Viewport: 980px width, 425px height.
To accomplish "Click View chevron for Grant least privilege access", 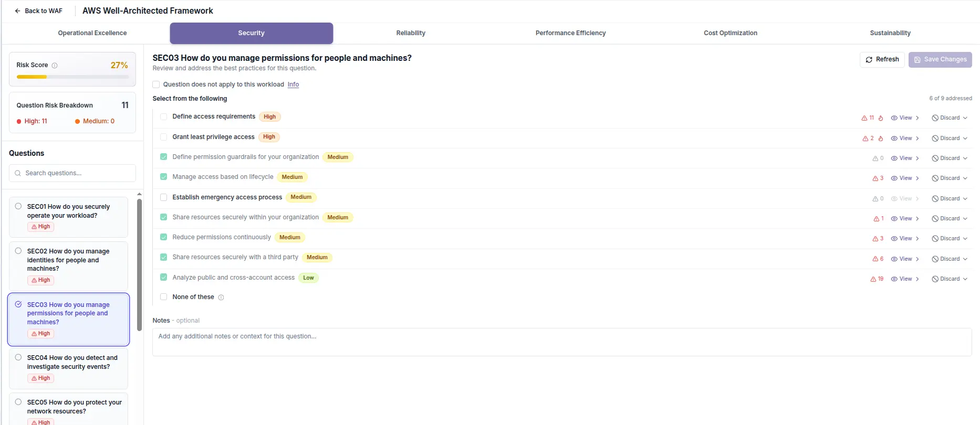I will coord(918,139).
